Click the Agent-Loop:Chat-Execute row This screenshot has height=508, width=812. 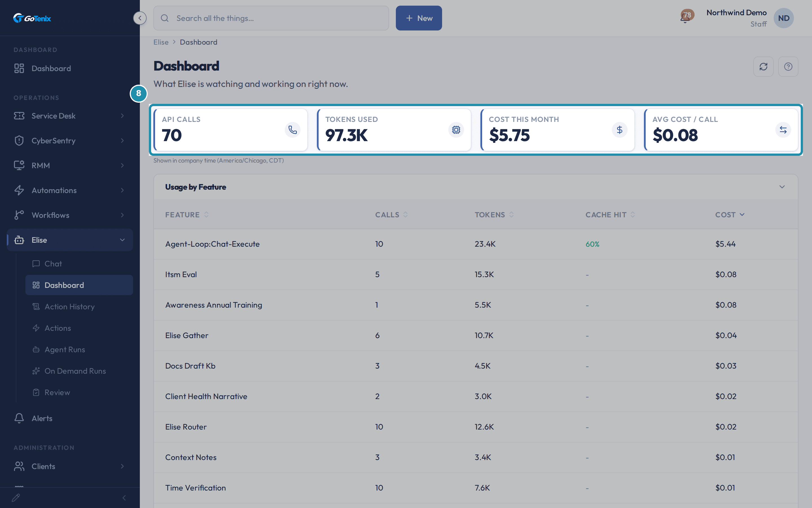point(476,244)
